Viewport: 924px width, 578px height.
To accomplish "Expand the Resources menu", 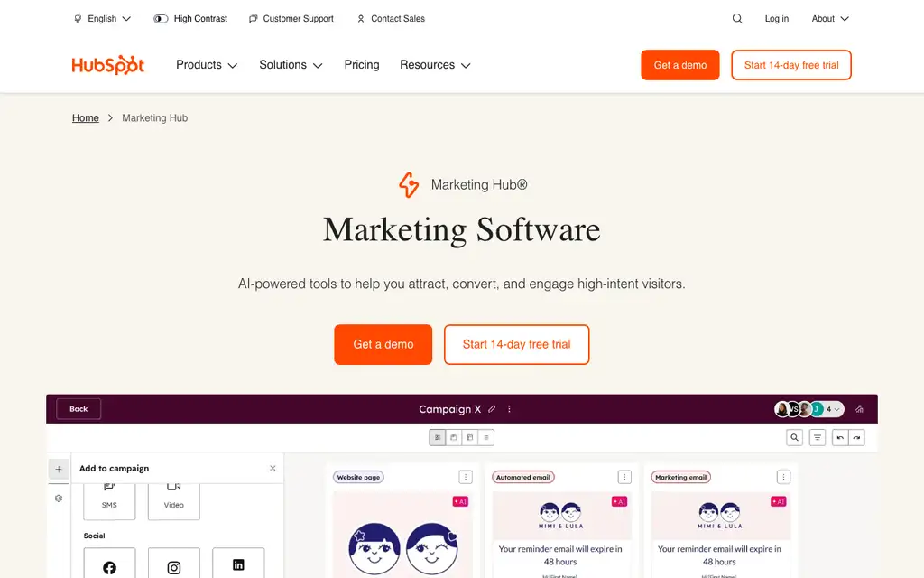I will click(x=436, y=65).
